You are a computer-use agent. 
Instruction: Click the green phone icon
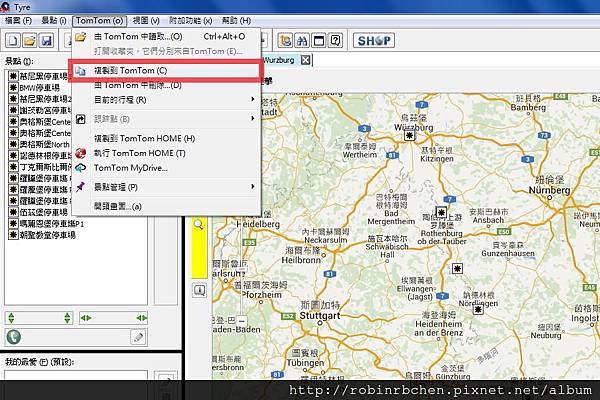tap(14, 337)
